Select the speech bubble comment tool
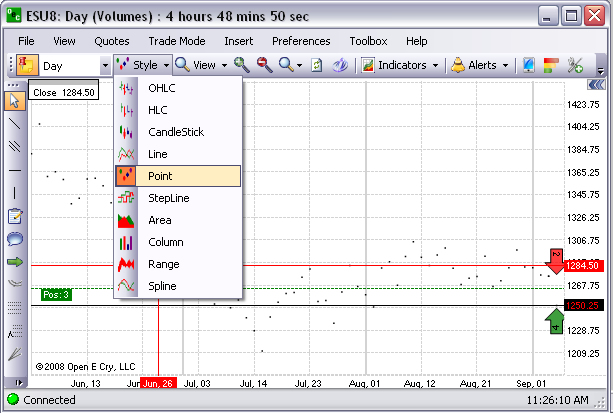 [x=15, y=239]
